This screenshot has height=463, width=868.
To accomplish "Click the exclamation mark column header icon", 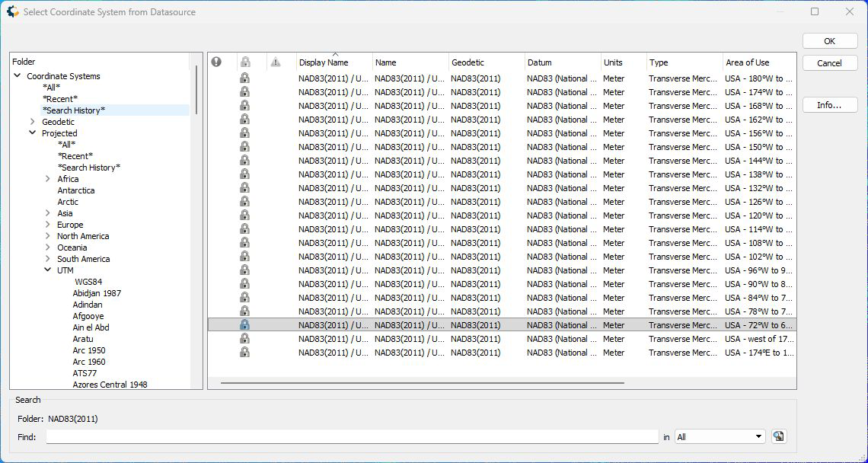I will tap(216, 62).
